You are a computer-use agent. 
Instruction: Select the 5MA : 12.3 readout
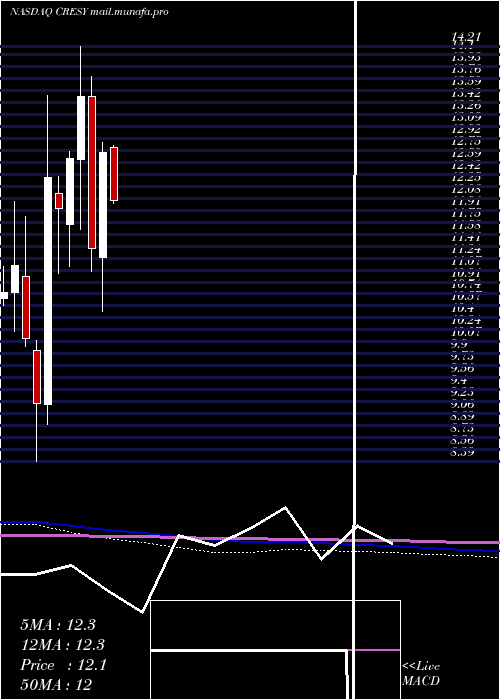[58, 625]
